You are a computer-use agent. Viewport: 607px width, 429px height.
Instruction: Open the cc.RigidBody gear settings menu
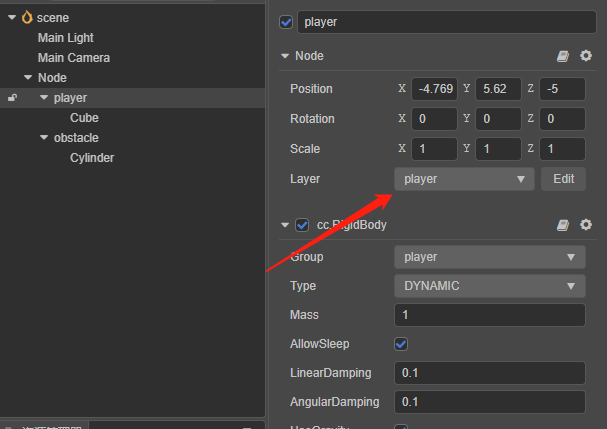[586, 225]
